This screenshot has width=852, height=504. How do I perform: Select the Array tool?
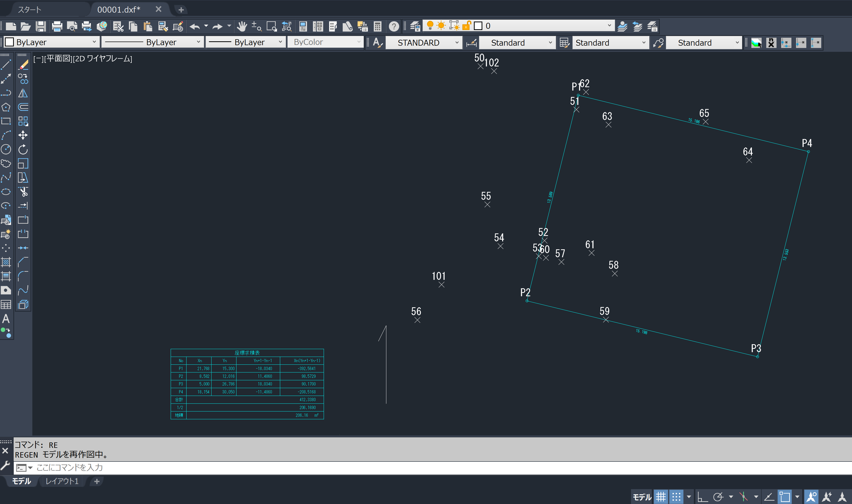tap(23, 121)
